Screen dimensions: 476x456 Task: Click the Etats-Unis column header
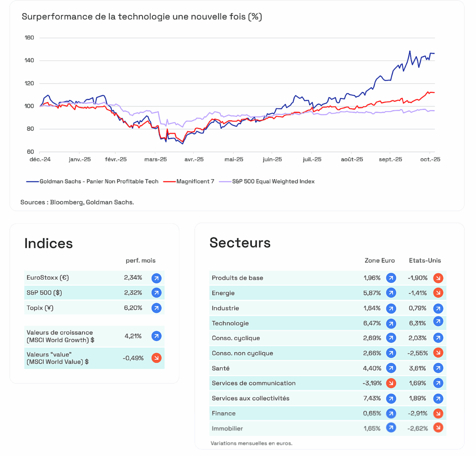pos(424,261)
